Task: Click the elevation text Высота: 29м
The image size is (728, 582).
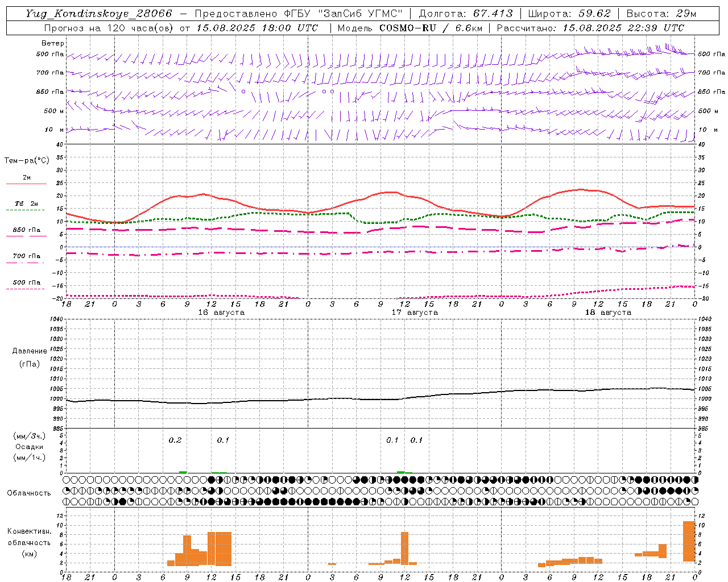Action: coord(661,14)
